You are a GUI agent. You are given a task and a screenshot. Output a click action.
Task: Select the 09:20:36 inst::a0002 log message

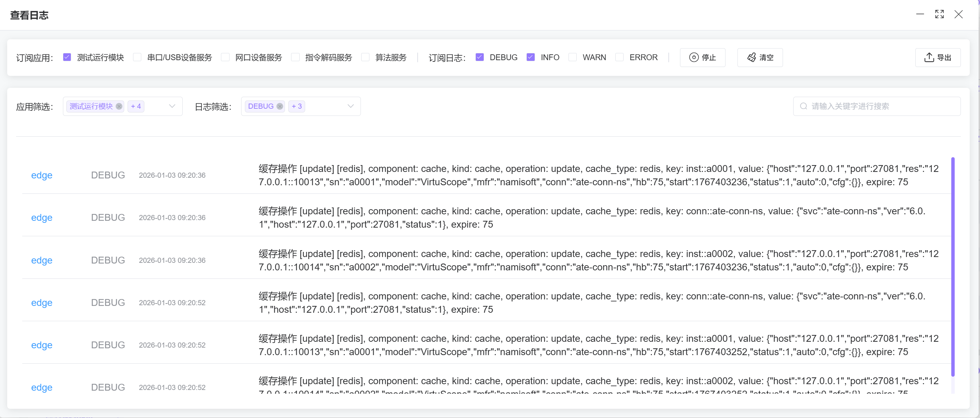tap(599, 260)
